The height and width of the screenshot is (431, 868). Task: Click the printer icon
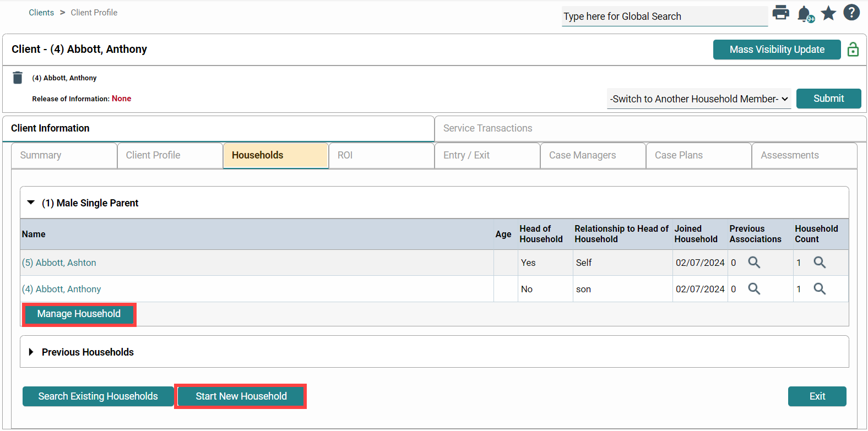pyautogui.click(x=780, y=13)
